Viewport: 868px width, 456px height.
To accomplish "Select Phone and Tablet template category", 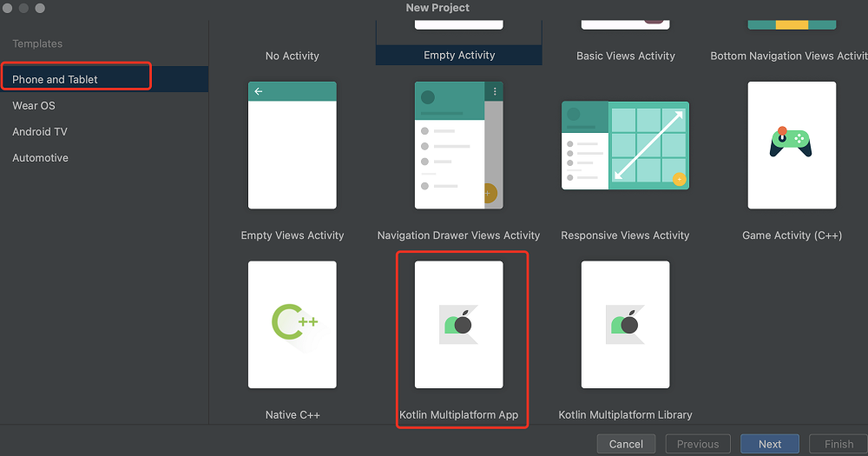I will [104, 79].
